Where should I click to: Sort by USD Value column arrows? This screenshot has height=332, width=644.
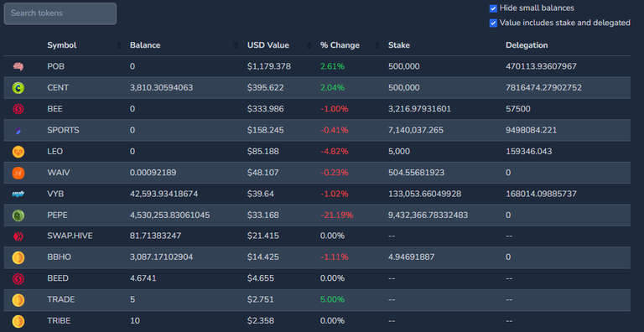(x=309, y=45)
